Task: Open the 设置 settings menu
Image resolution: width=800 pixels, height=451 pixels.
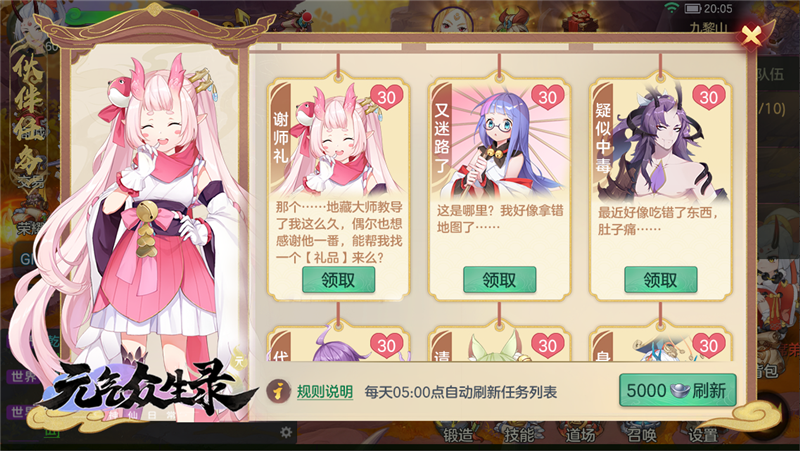Action: (x=703, y=433)
